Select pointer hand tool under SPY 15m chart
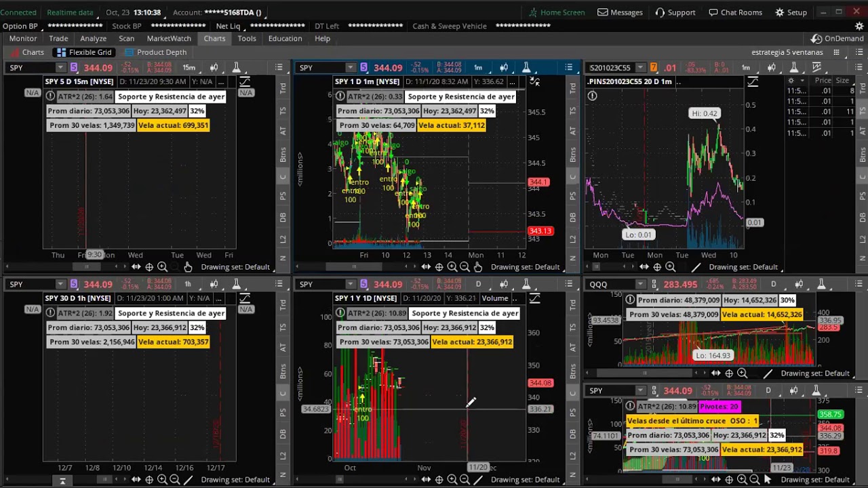 [x=188, y=267]
